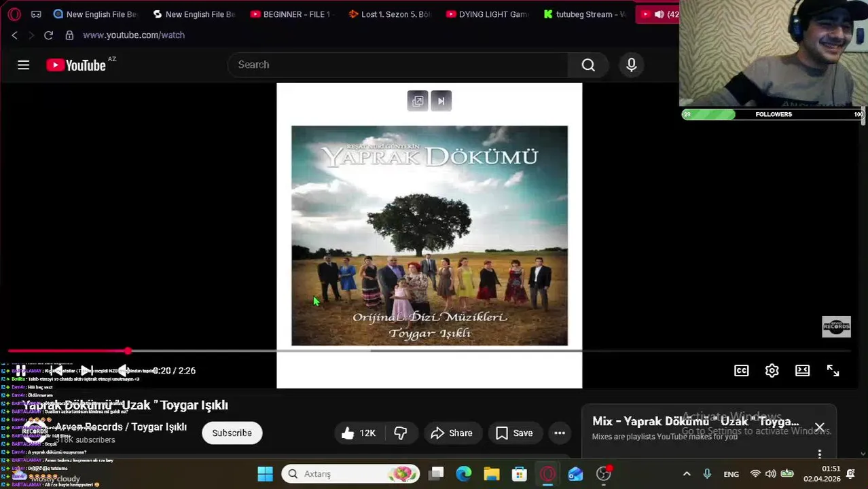Viewport: 868px width, 489px height.
Task: Go forward using the browser forward arrow
Action: pos(31,35)
